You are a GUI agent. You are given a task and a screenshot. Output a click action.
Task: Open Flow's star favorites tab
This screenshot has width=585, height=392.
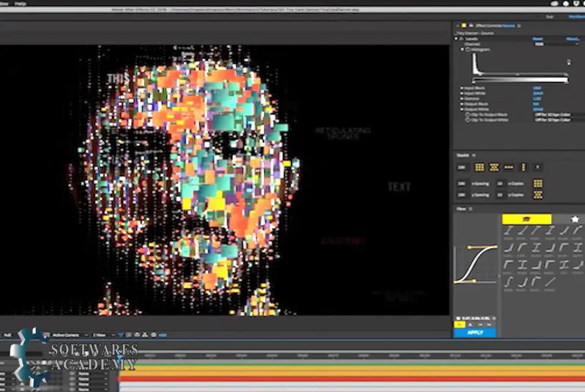click(x=575, y=219)
